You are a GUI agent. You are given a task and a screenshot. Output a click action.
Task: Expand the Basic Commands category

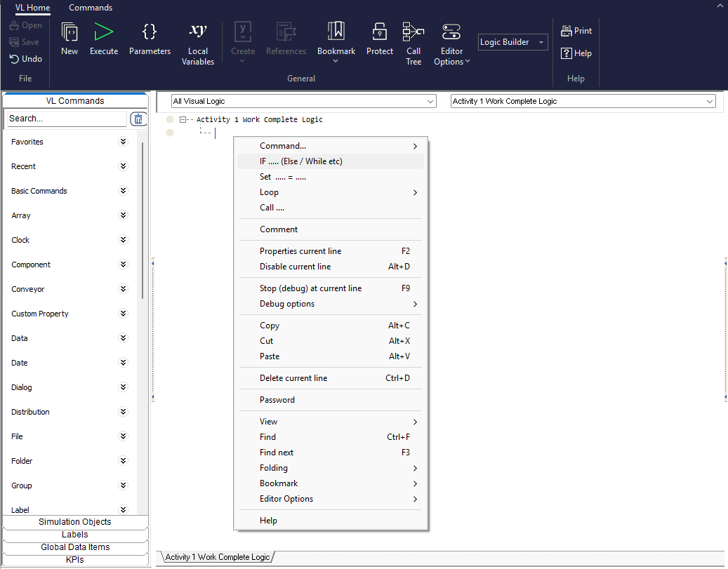tap(124, 191)
